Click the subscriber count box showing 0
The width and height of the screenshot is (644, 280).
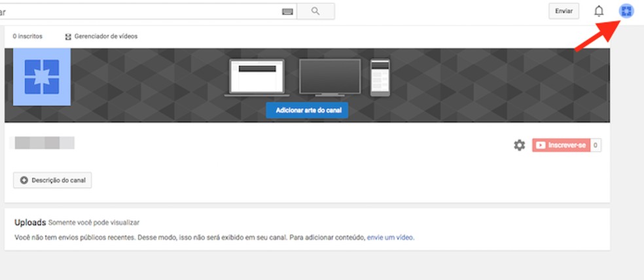pyautogui.click(x=596, y=145)
